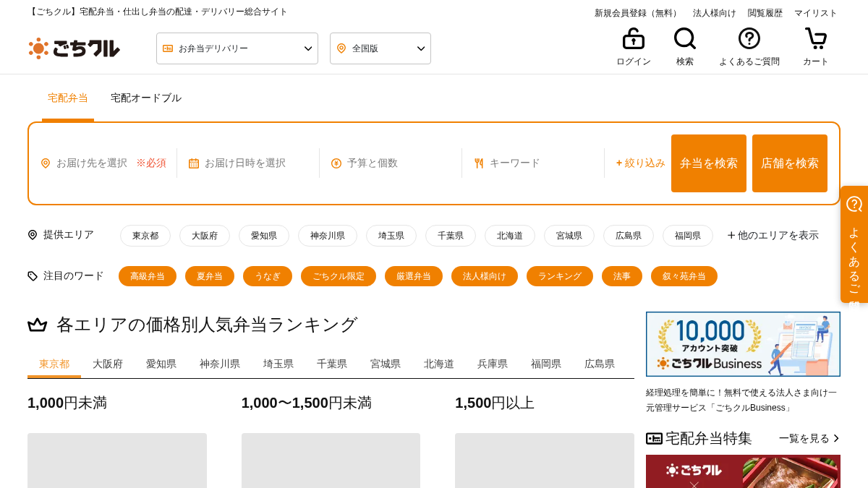Click the 予算と個数 field
868x488 pixels.
[391, 163]
